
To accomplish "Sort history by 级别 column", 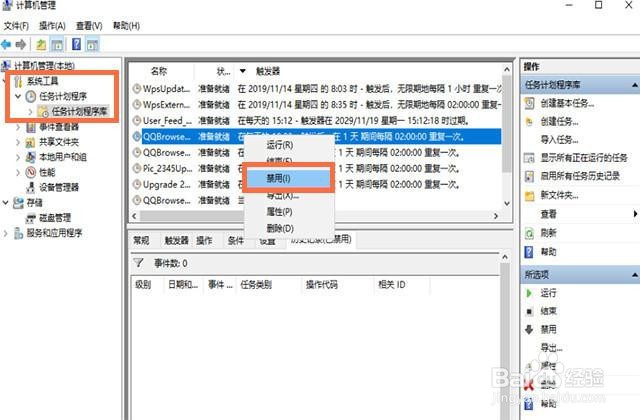I will coord(143,284).
